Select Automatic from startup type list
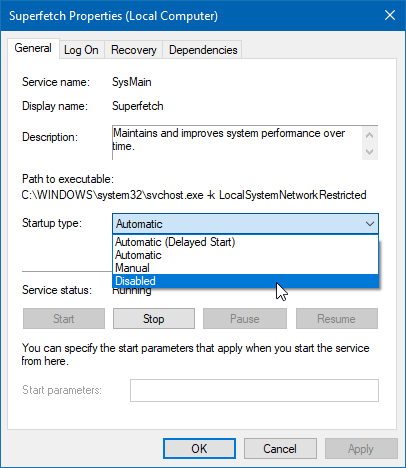 click(245, 255)
